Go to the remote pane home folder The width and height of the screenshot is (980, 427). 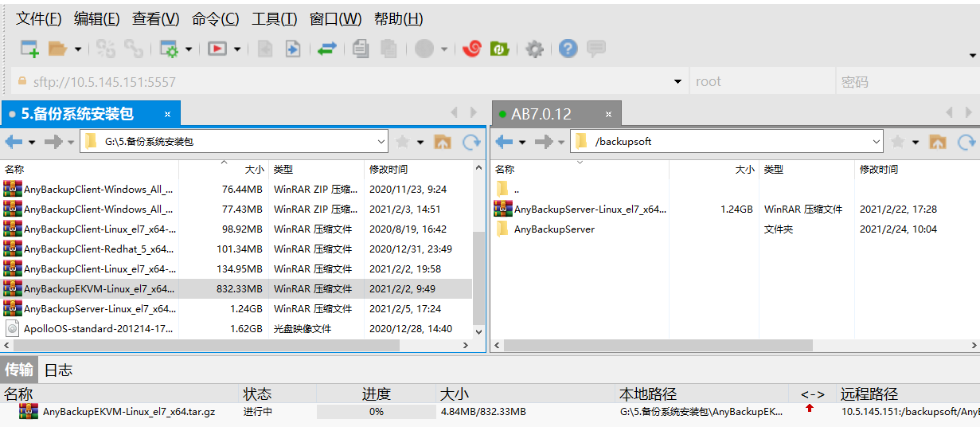(x=938, y=142)
